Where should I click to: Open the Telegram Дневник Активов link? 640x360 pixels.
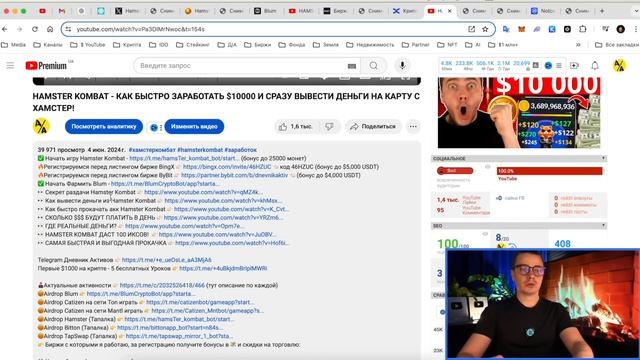pos(167,260)
